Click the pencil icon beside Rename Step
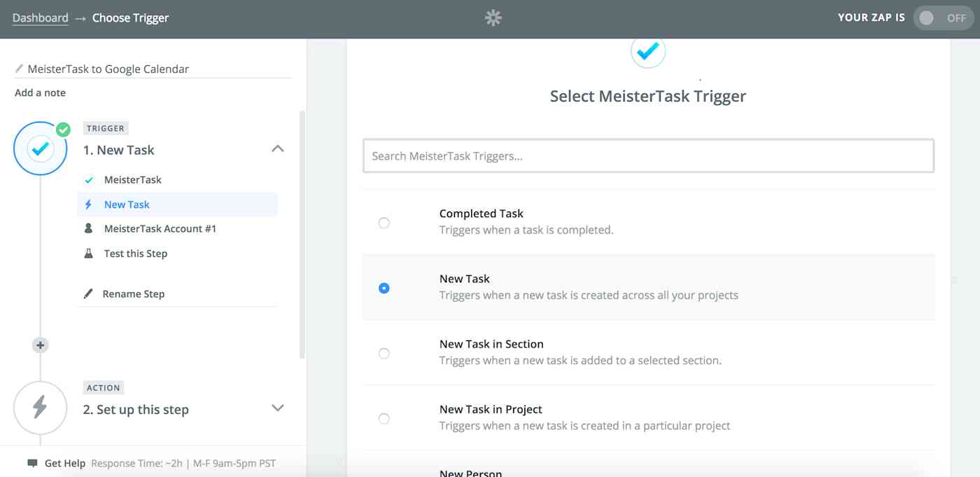The image size is (980, 477). point(88,293)
